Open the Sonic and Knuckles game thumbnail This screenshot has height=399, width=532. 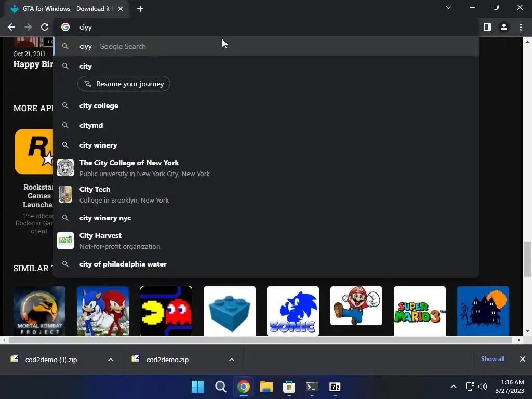coord(103,311)
